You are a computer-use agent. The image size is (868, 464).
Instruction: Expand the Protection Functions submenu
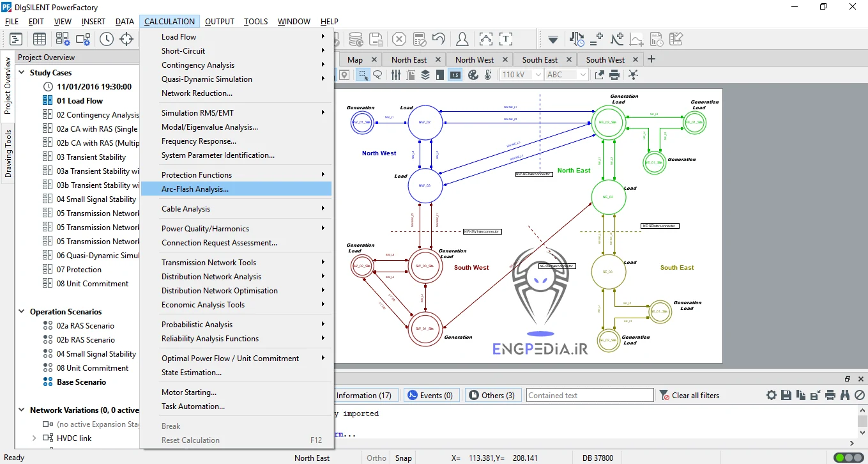click(x=237, y=175)
